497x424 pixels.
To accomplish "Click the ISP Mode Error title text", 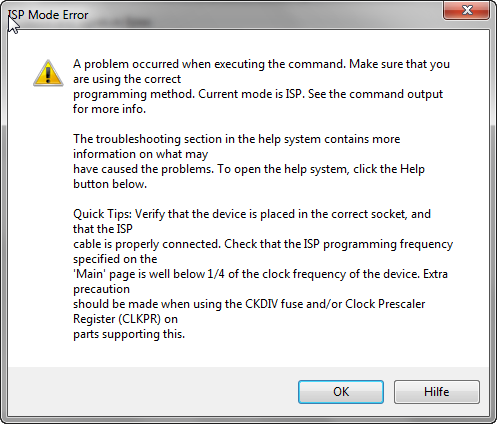I will [x=48, y=15].
